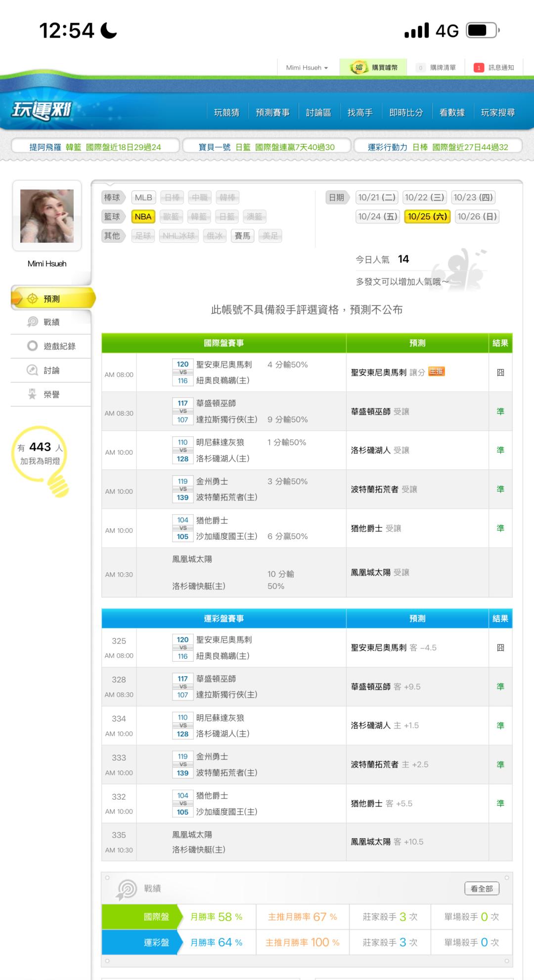Open 訊息通知 with red badge
Viewport: 534px width, 980px height.
click(494, 68)
